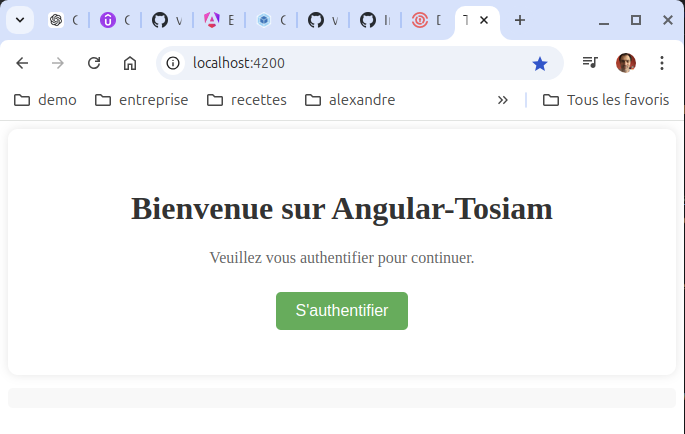
Task: Maximize the browser window
Action: pyautogui.click(x=636, y=20)
